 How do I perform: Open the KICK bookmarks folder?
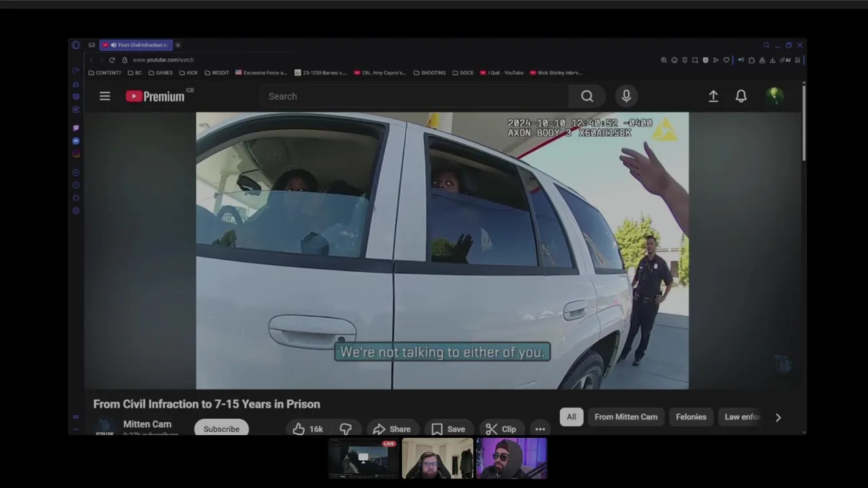pyautogui.click(x=189, y=73)
